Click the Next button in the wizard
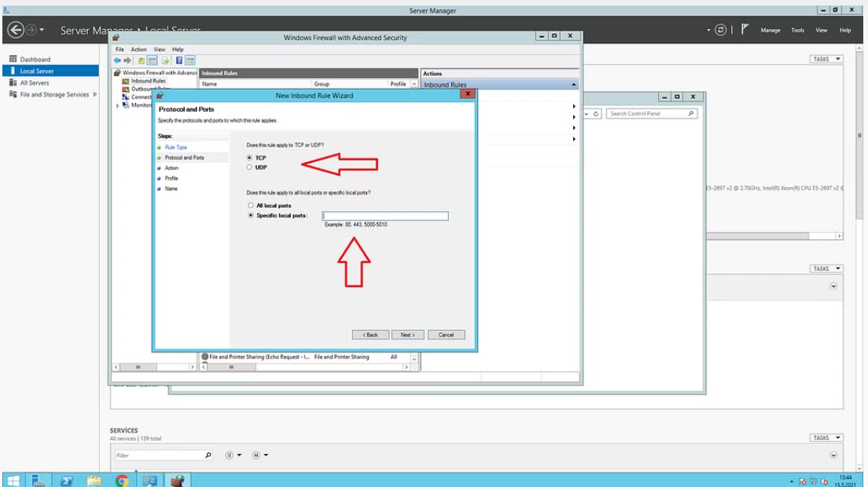This screenshot has width=868, height=487. coord(407,334)
